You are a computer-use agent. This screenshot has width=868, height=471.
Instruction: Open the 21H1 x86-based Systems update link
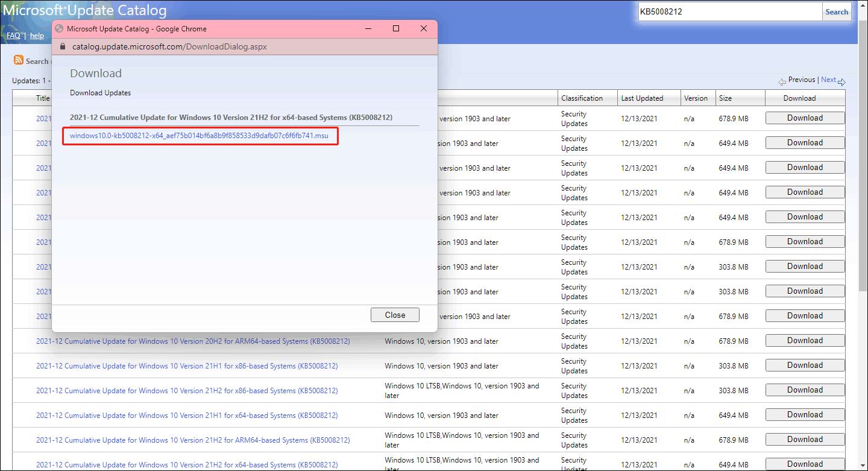[x=187, y=366]
